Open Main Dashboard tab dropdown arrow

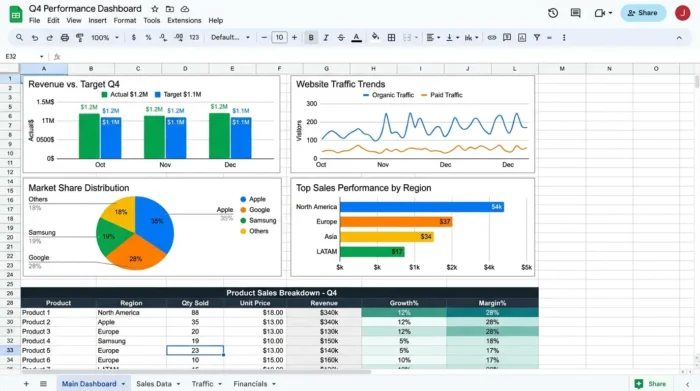tap(123, 384)
